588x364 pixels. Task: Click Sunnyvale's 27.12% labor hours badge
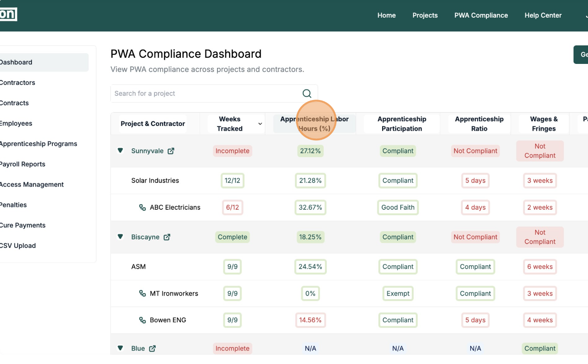310,151
